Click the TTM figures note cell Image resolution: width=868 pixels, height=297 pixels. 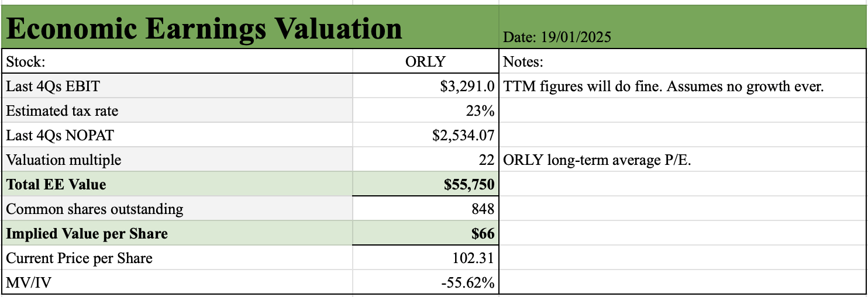683,86
